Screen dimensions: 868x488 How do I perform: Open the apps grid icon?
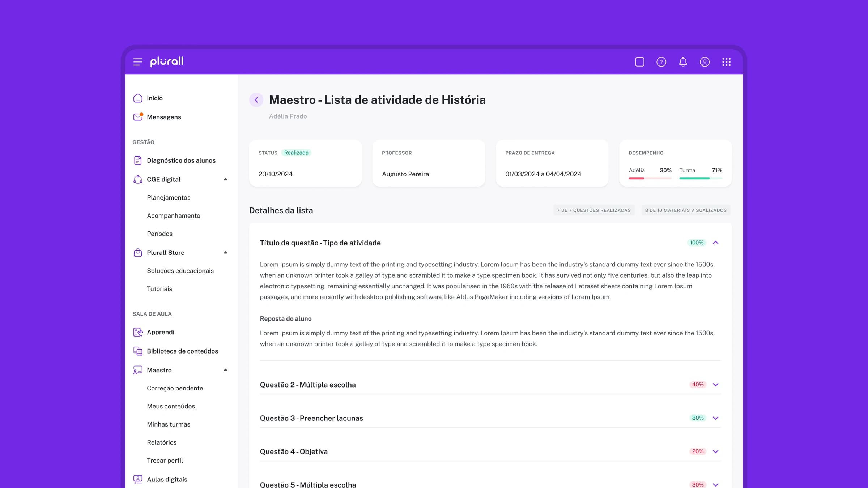coord(726,62)
